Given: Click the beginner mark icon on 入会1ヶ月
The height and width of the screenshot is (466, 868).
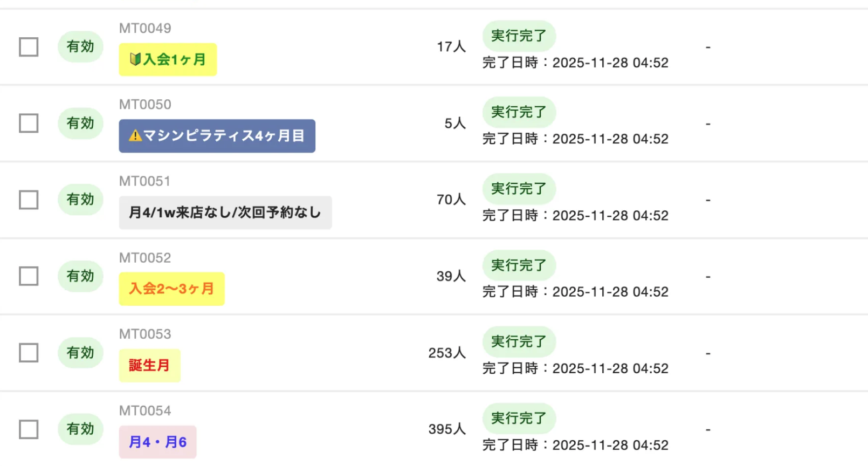Looking at the screenshot, I should [135, 59].
